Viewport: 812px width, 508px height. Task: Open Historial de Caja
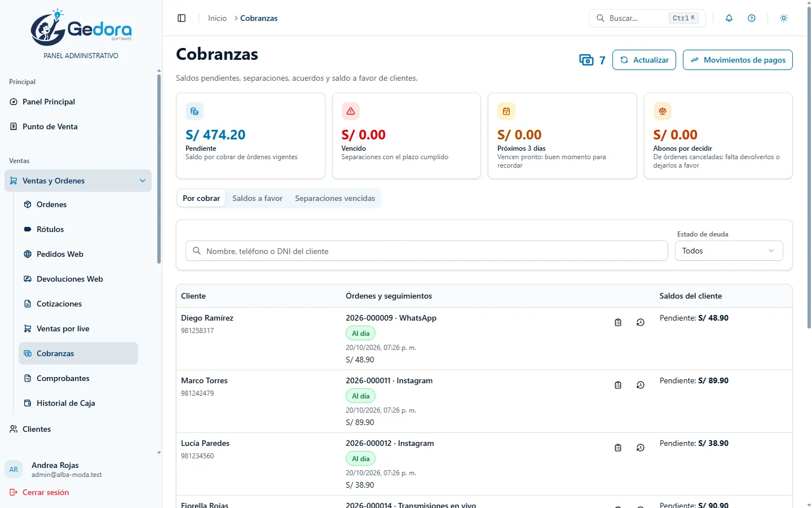tap(78, 403)
